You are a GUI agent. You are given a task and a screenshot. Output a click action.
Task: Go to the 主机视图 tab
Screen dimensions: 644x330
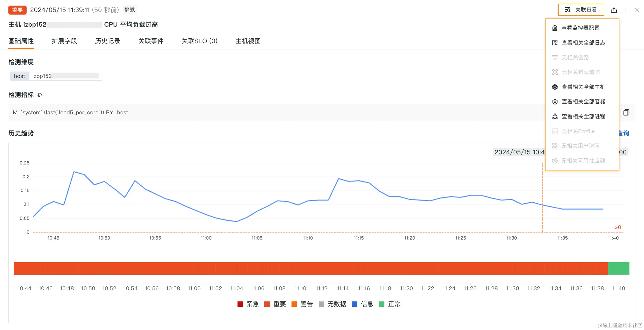click(x=248, y=41)
